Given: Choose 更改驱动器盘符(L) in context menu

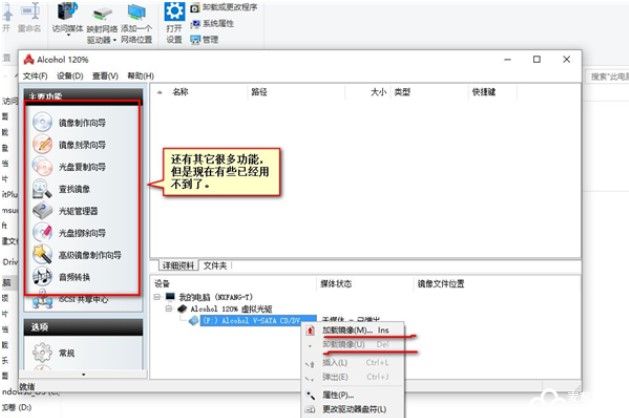Looking at the screenshot, I should (x=353, y=409).
